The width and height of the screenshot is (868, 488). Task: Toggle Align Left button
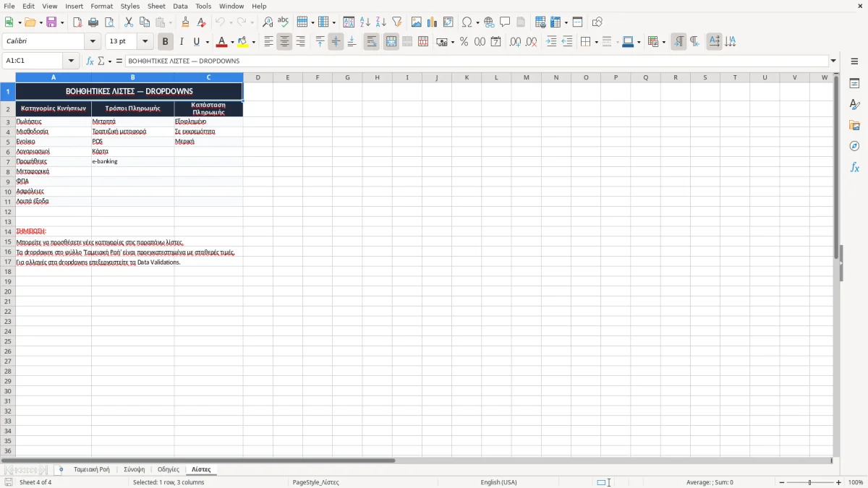269,42
